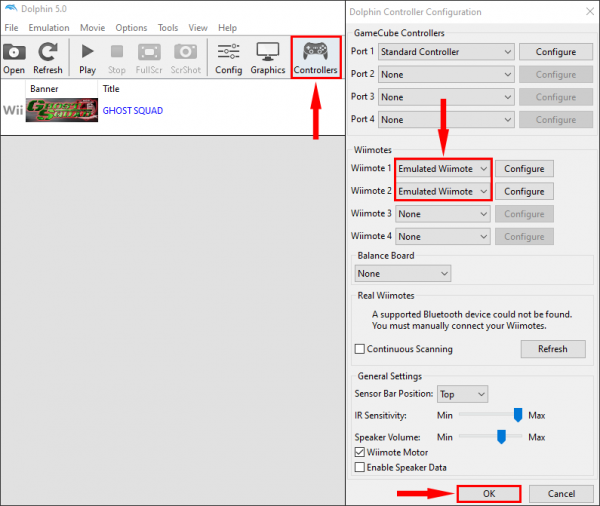This screenshot has width=600, height=506.
Task: Open the Graphics monitor icon
Action: tap(267, 52)
